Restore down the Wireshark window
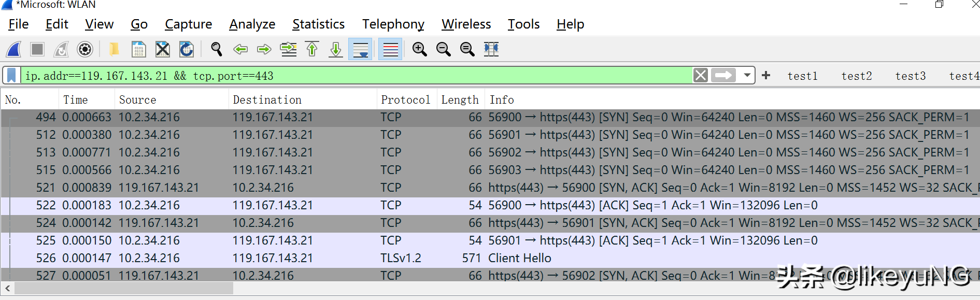 (939, 5)
